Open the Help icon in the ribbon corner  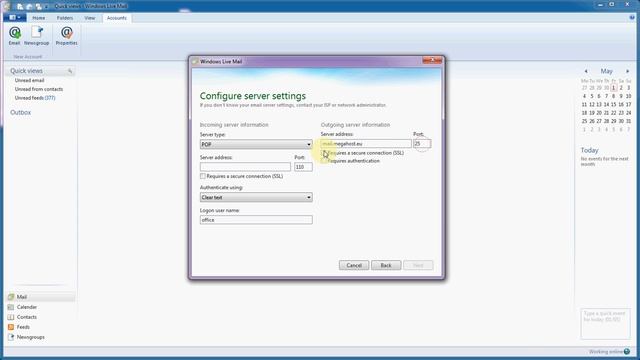[632, 18]
